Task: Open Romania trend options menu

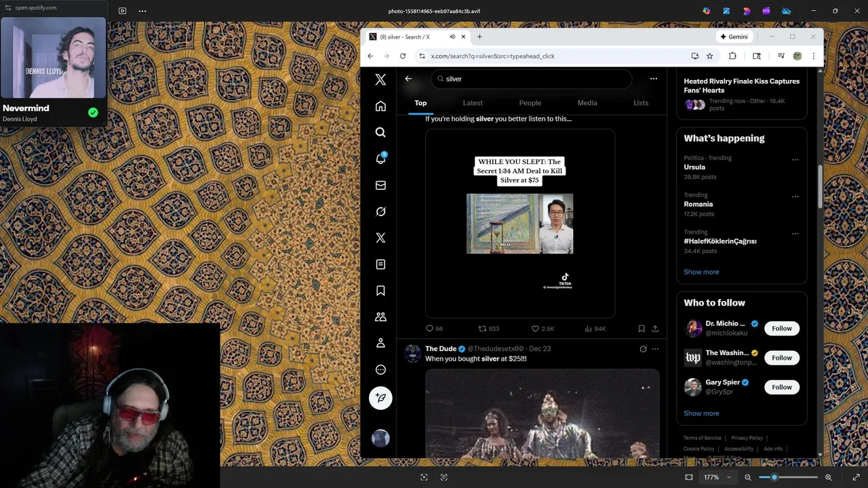Action: coord(795,197)
